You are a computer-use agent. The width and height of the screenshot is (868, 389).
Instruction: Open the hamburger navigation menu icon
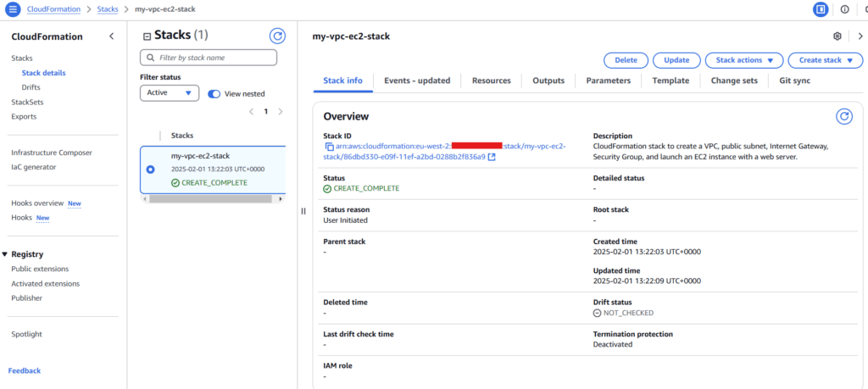click(13, 9)
